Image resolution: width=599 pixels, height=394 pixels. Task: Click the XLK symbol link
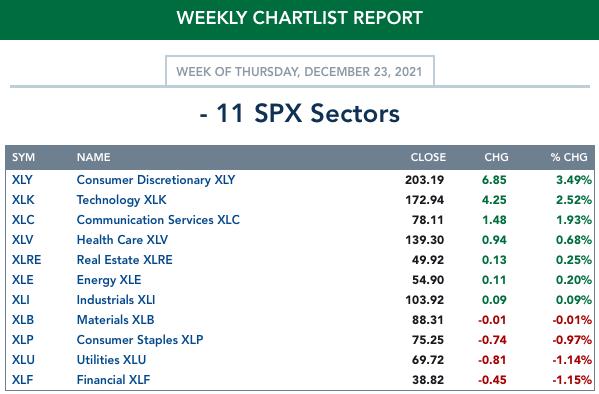[23, 199]
